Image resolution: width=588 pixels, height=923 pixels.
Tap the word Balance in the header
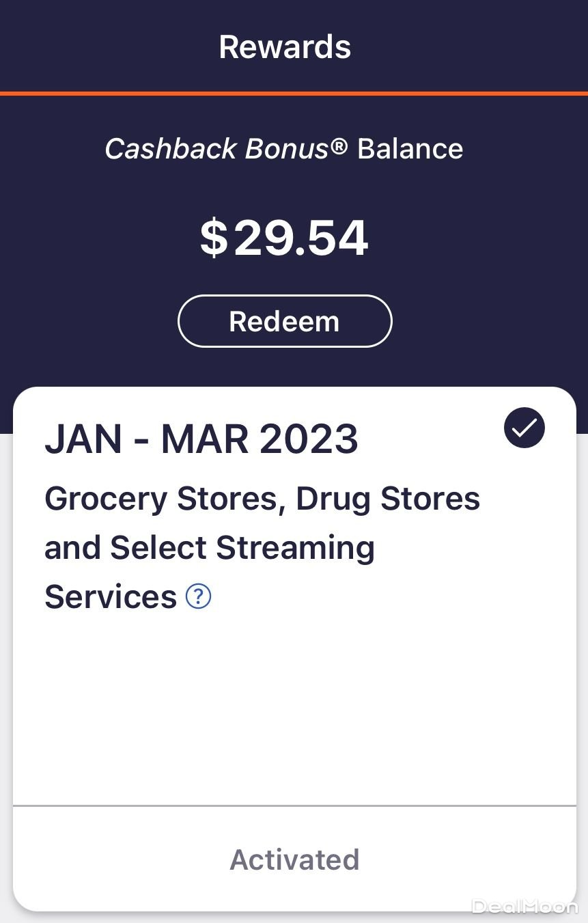(410, 148)
